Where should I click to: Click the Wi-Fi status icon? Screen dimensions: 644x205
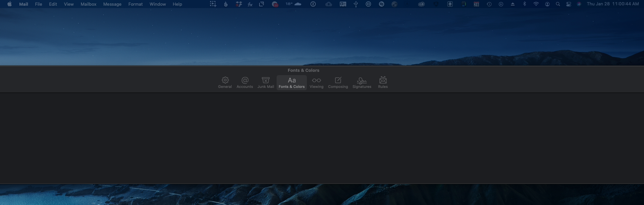coord(536,4)
